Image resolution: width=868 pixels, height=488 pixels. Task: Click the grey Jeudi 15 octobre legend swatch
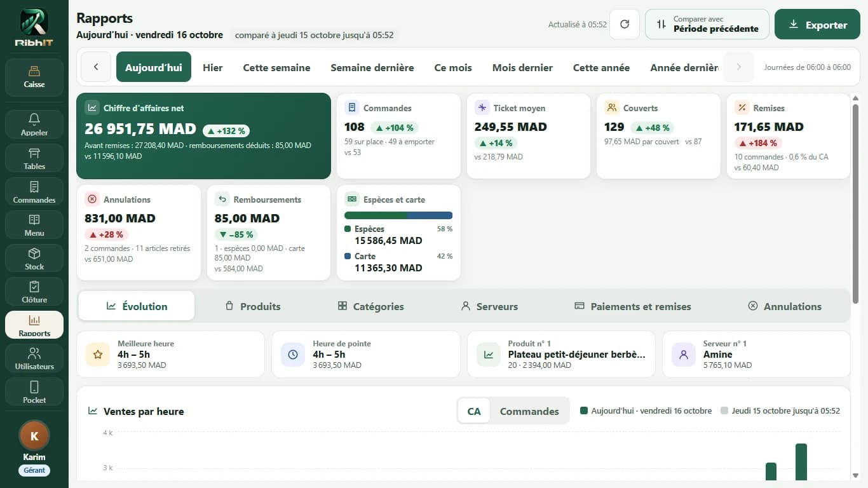point(724,410)
